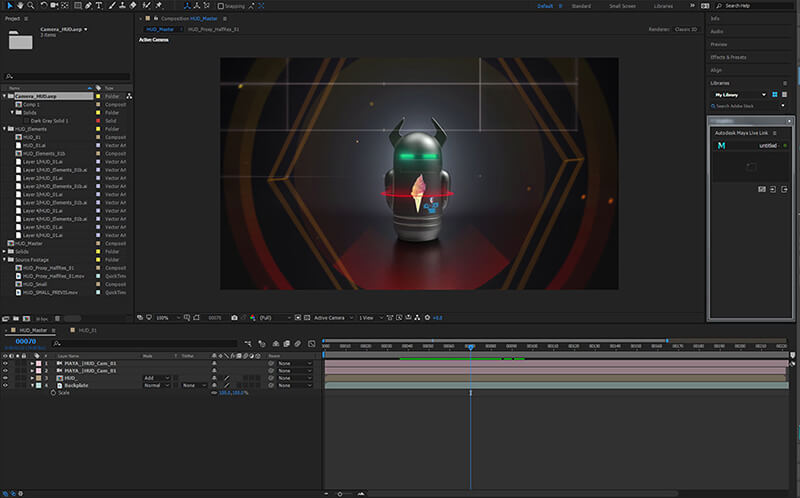Select the Zoom magnifier tool
The width and height of the screenshot is (800, 498).
point(31,6)
